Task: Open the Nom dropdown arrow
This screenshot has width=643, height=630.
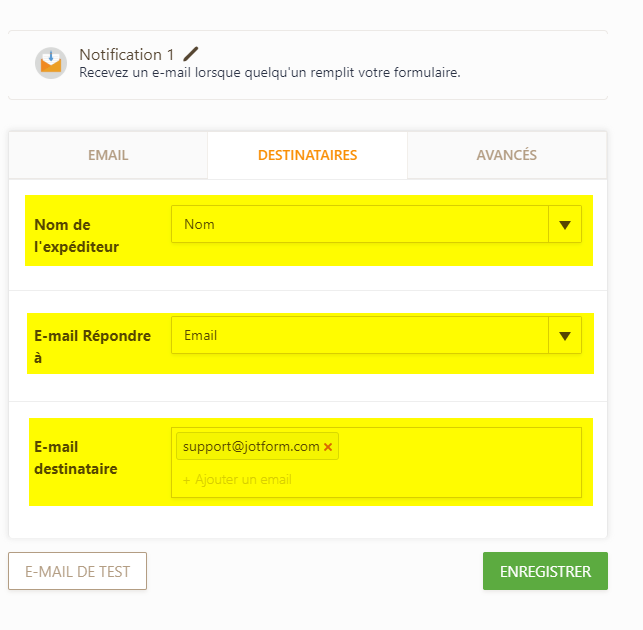Action: [565, 224]
